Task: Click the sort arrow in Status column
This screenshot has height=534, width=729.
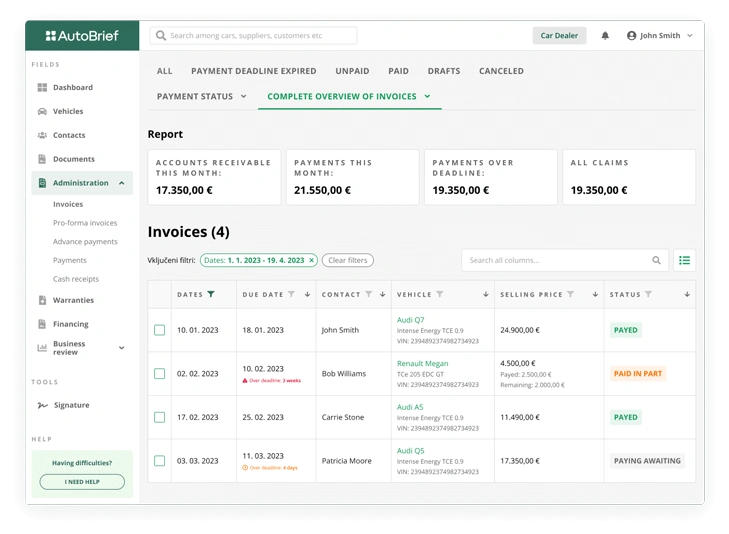Action: click(687, 295)
